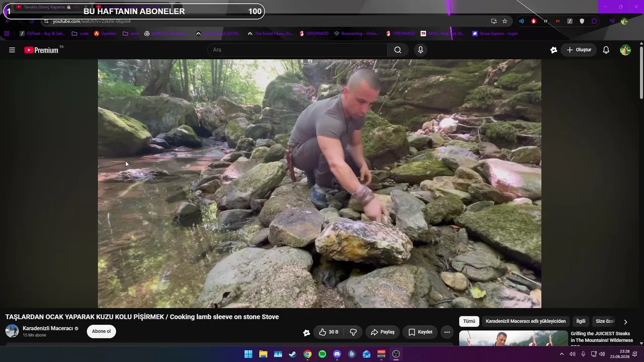Open the Karadenizli Maceracı channel name link
Image resolution: width=644 pixels, height=362 pixels.
48,328
